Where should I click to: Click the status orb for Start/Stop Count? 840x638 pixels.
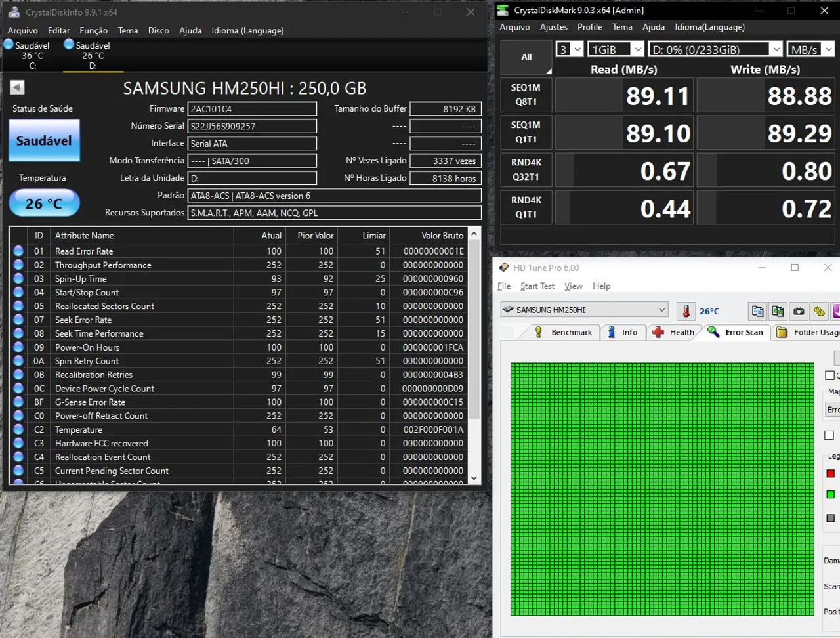click(18, 292)
